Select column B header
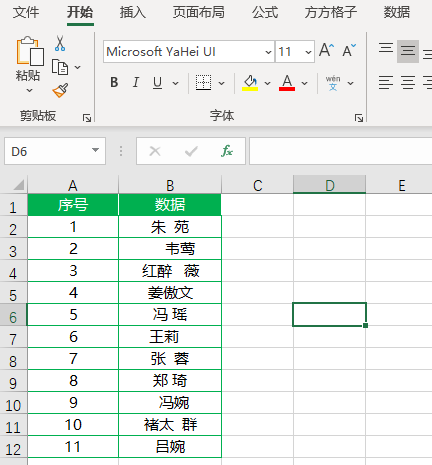This screenshot has width=432, height=465. point(170,185)
